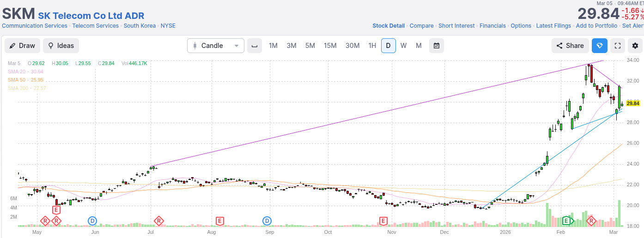Select the D daily interval
This screenshot has height=238, width=644.
tap(389, 46)
